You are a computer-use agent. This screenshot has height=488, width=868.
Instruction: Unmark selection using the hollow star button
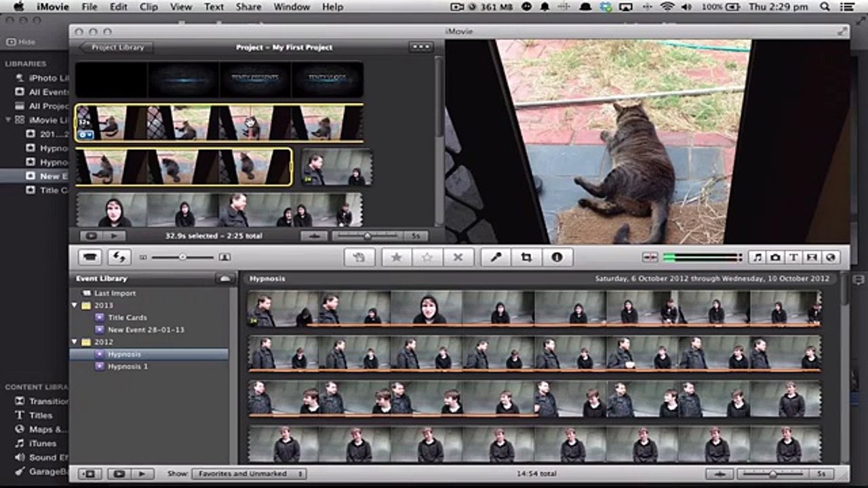[427, 258]
